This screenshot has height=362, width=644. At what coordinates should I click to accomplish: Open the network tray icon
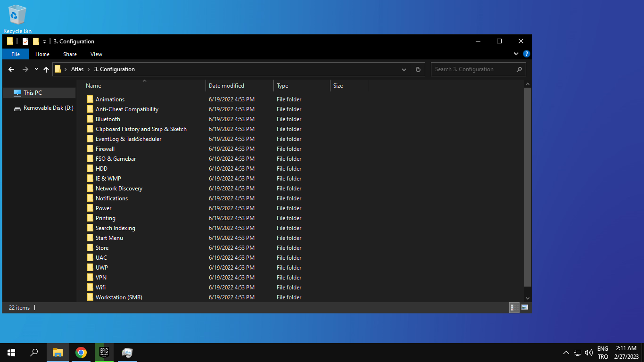pos(578,353)
